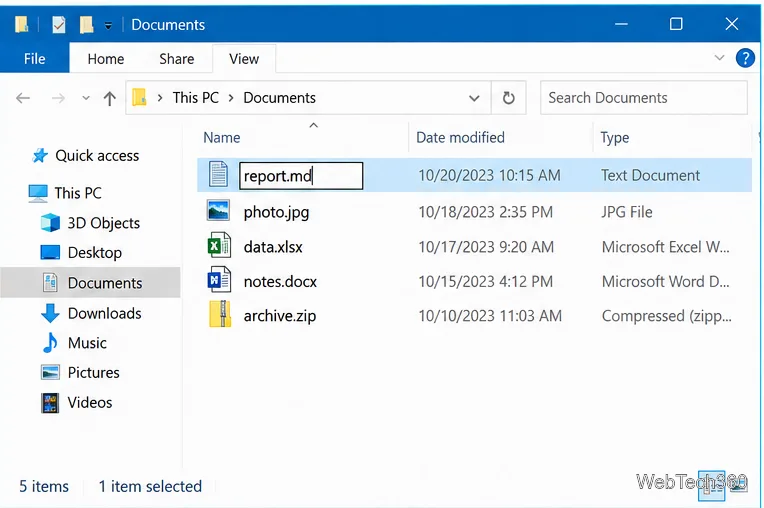This screenshot has width=764, height=508.
Task: Switch to the View ribbon tab
Action: [x=244, y=59]
